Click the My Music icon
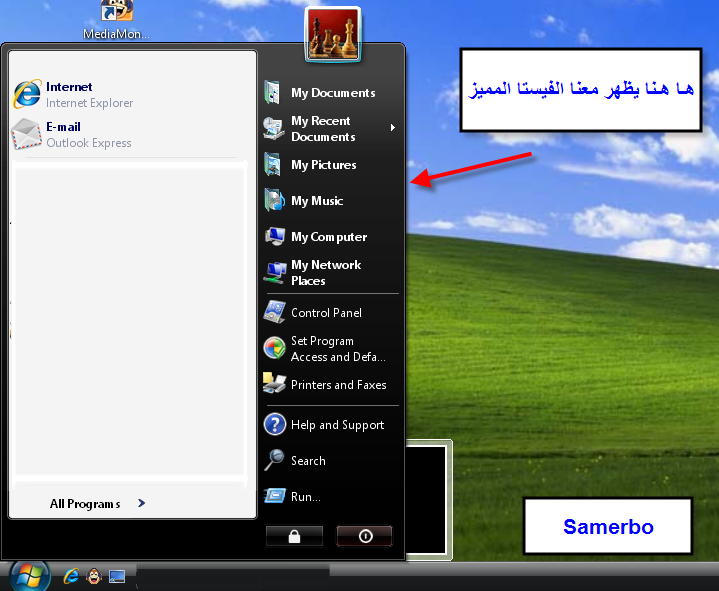 [274, 200]
